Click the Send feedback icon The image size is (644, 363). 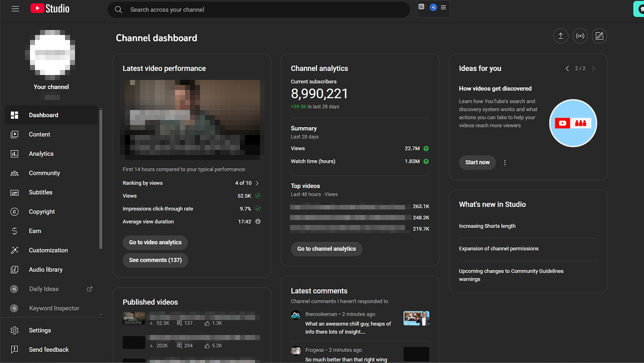pos(14,349)
